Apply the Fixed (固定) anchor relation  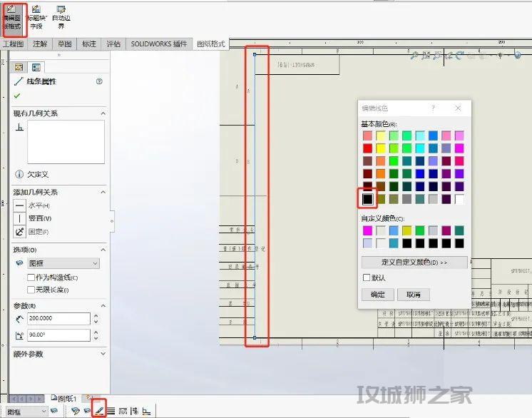[20, 232]
